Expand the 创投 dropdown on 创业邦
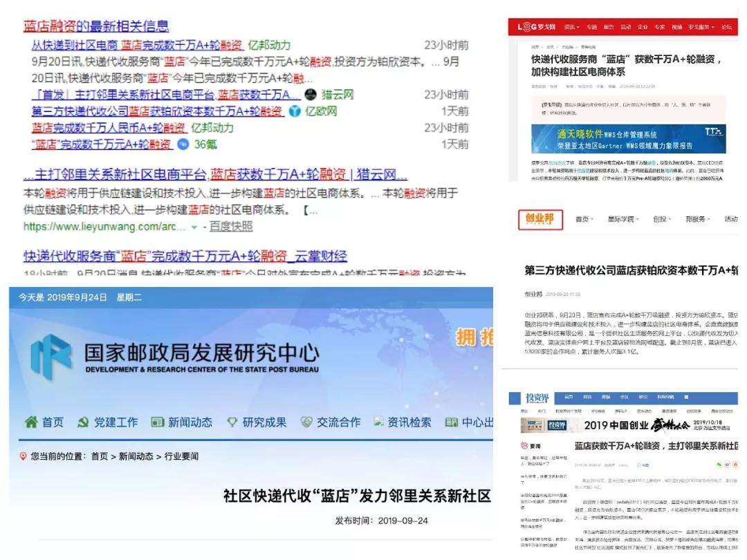This screenshot has height=560, width=747. (670, 220)
